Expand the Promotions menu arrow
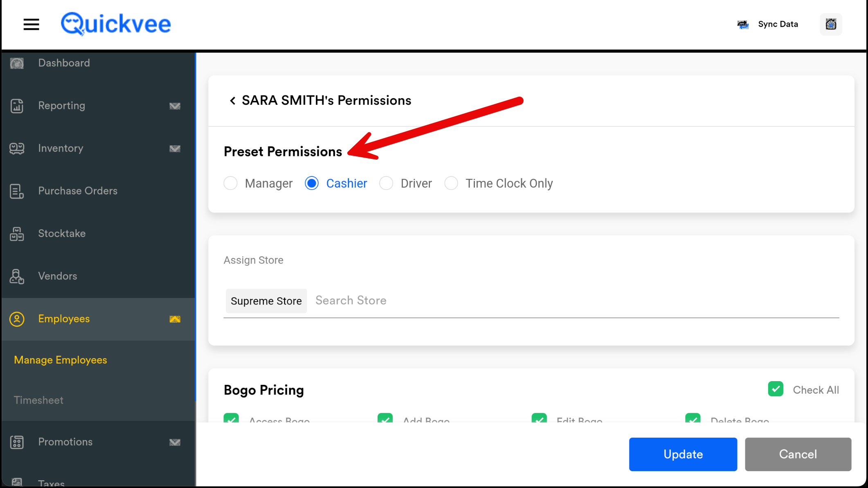The height and width of the screenshot is (488, 868). (x=175, y=442)
